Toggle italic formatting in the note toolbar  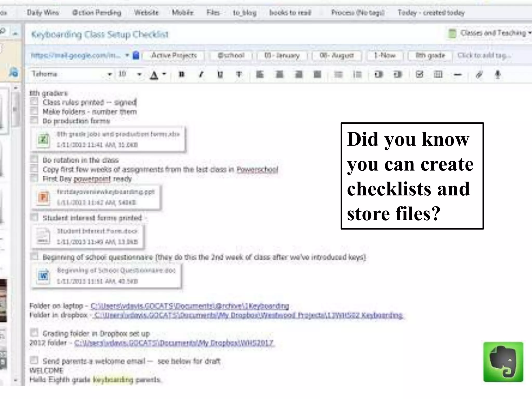click(201, 75)
